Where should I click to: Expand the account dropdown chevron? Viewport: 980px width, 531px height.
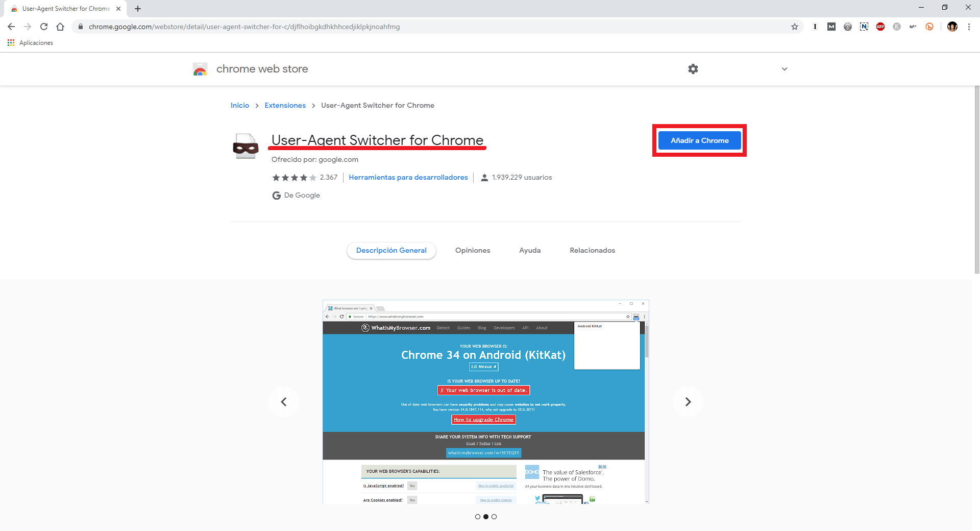(x=785, y=69)
